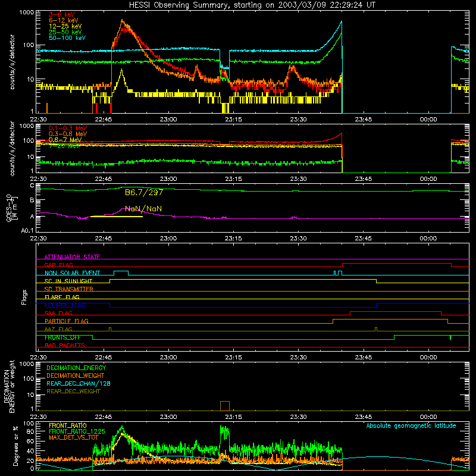Select the 12-25 keV legend label

click(x=65, y=26)
